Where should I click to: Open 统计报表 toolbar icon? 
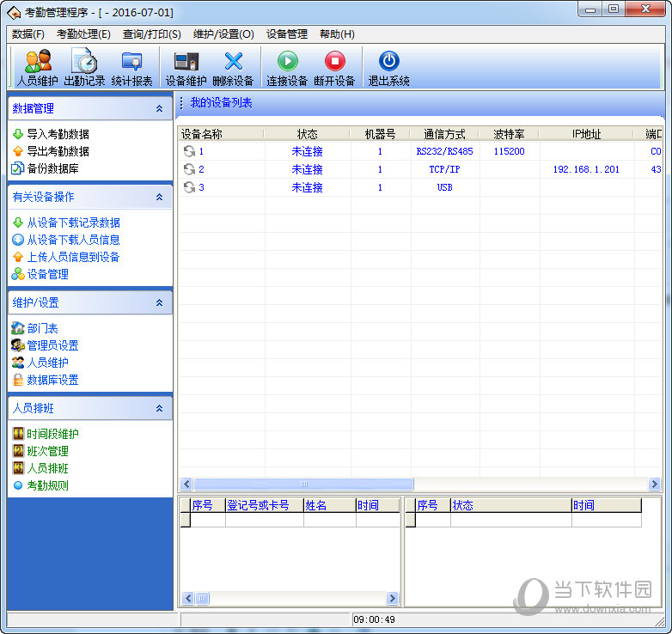(131, 61)
